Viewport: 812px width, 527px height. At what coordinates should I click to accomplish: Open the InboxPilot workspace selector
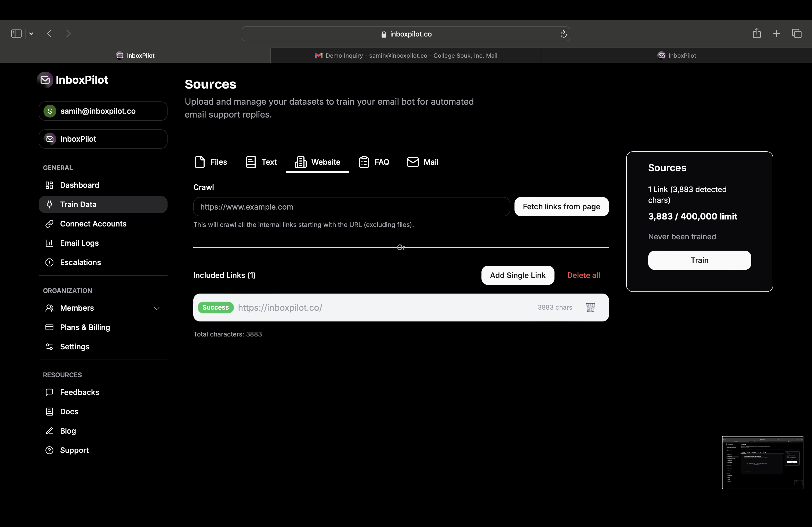[x=103, y=139]
